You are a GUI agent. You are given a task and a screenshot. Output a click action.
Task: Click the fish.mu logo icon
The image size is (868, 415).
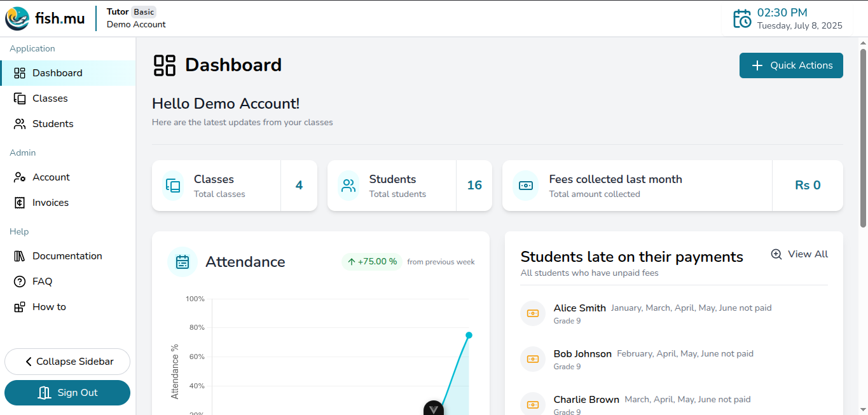(x=17, y=18)
